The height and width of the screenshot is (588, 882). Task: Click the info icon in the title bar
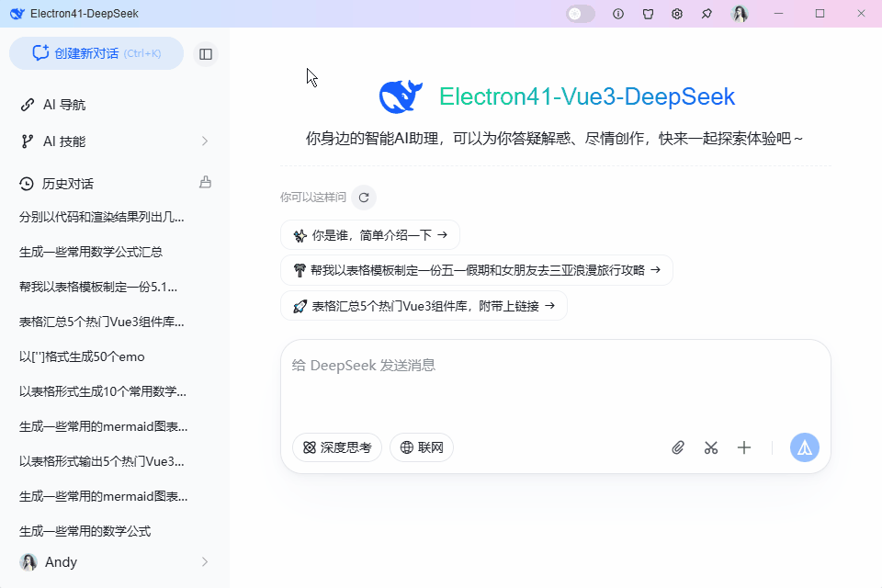click(618, 14)
